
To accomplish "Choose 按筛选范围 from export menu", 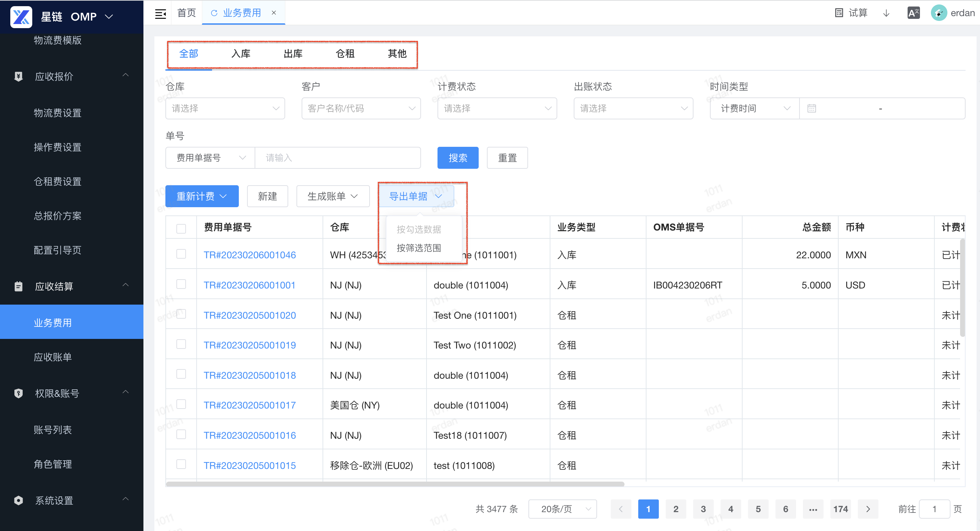I will (x=419, y=248).
